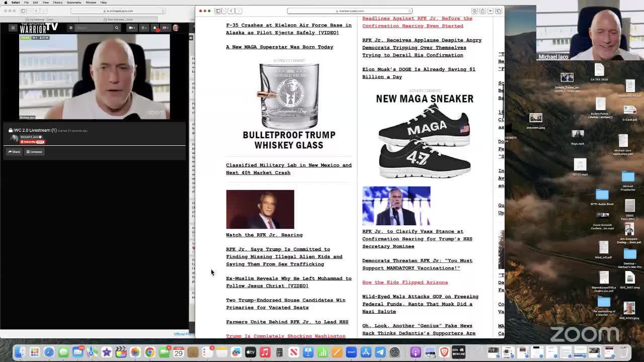Open 'Watch the RFK Jr. Hearing' link

point(264,235)
